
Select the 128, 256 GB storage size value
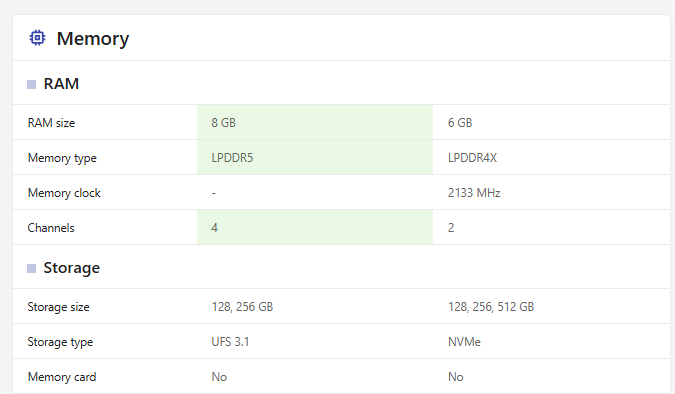[x=242, y=307]
